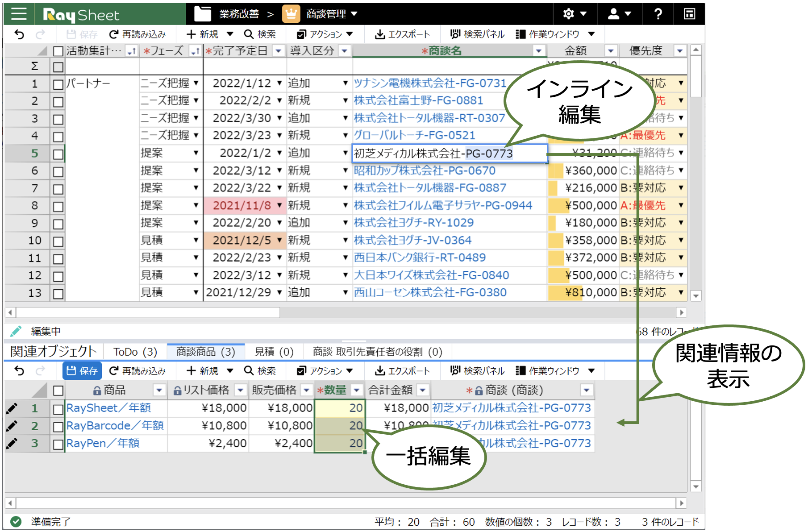Check the RayPen／年額 row checkbox
The image size is (808, 532).
[58, 445]
